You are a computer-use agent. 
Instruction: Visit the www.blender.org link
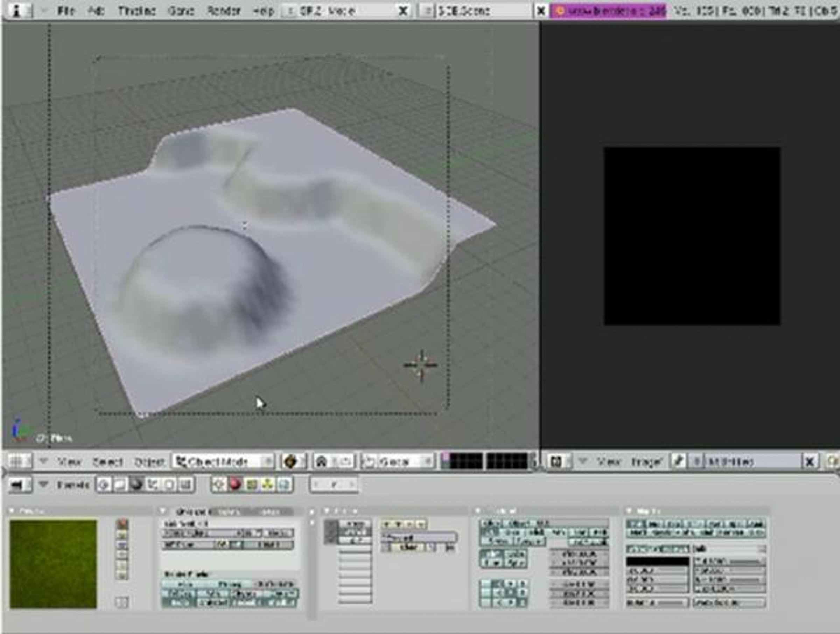608,11
